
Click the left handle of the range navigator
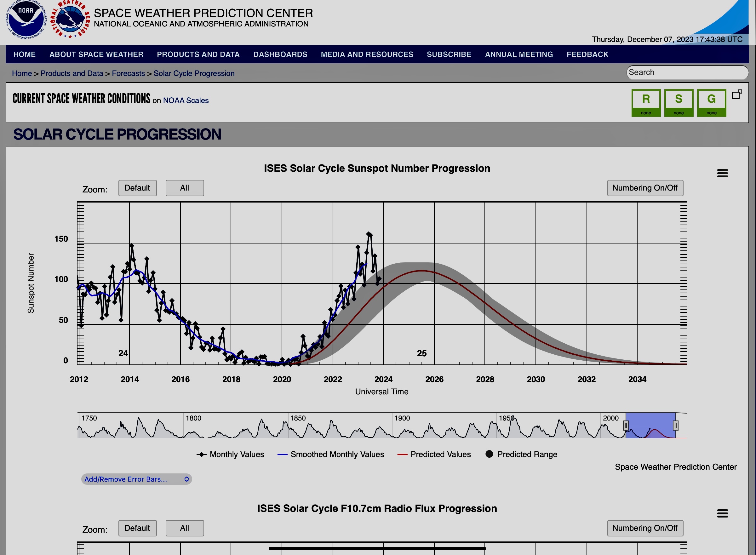tap(625, 426)
